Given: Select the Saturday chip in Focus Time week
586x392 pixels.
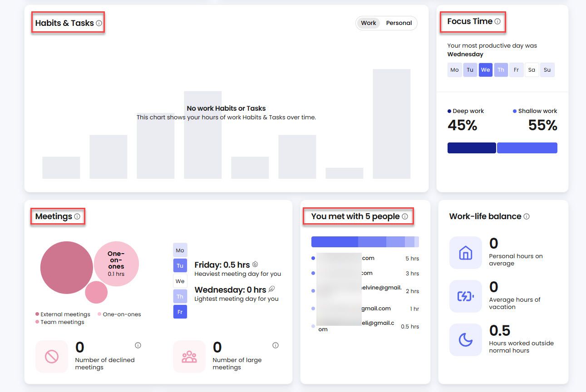Looking at the screenshot, I should 532,70.
